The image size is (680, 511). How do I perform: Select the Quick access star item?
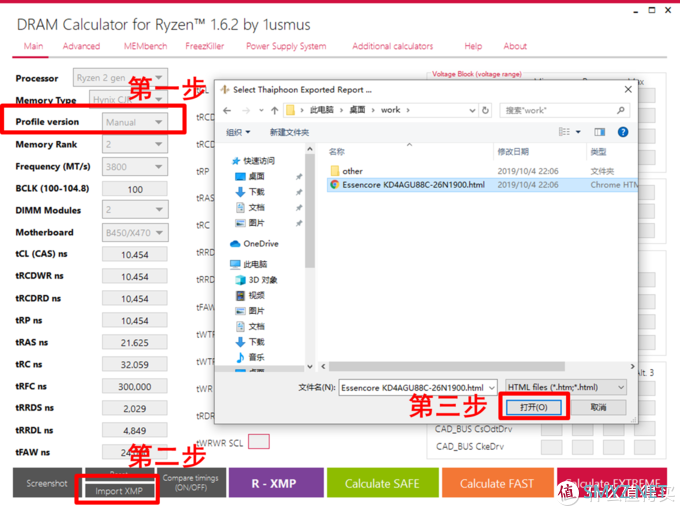tap(253, 161)
